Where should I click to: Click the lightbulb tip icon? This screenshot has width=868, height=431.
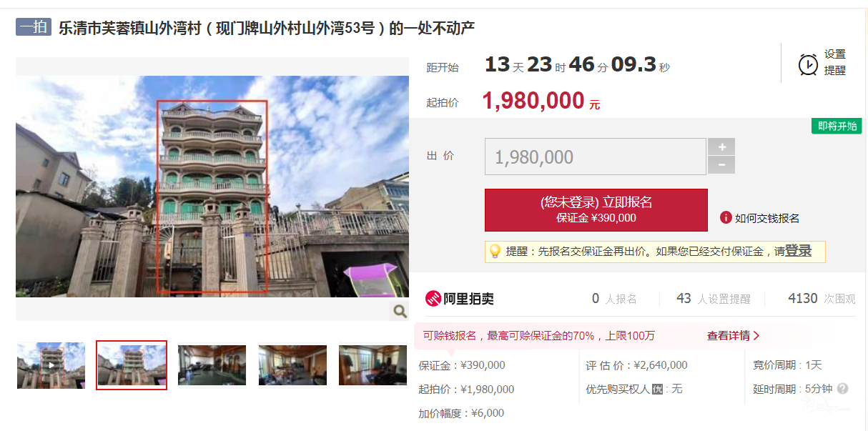[494, 252]
